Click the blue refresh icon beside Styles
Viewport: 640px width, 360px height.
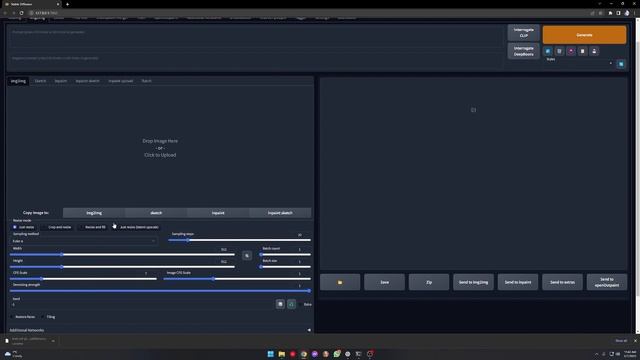[621, 64]
